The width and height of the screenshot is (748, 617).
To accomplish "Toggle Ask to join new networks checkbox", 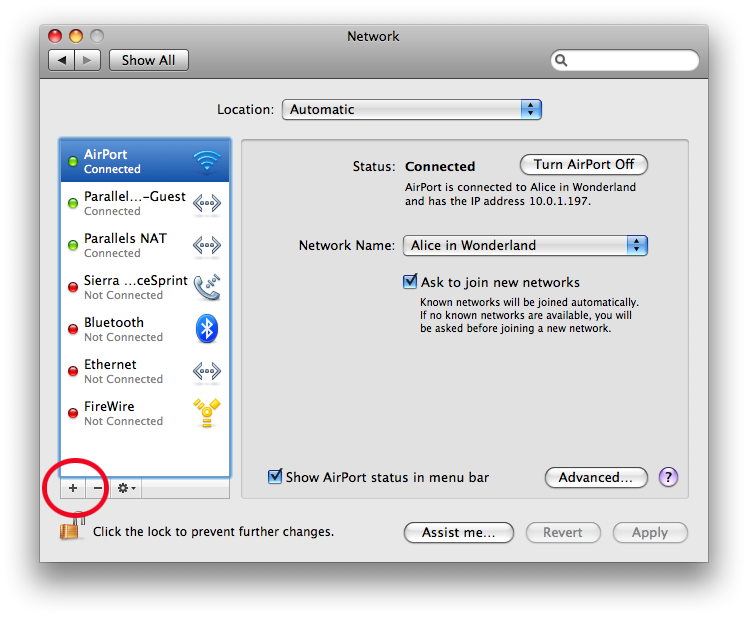I will [410, 281].
